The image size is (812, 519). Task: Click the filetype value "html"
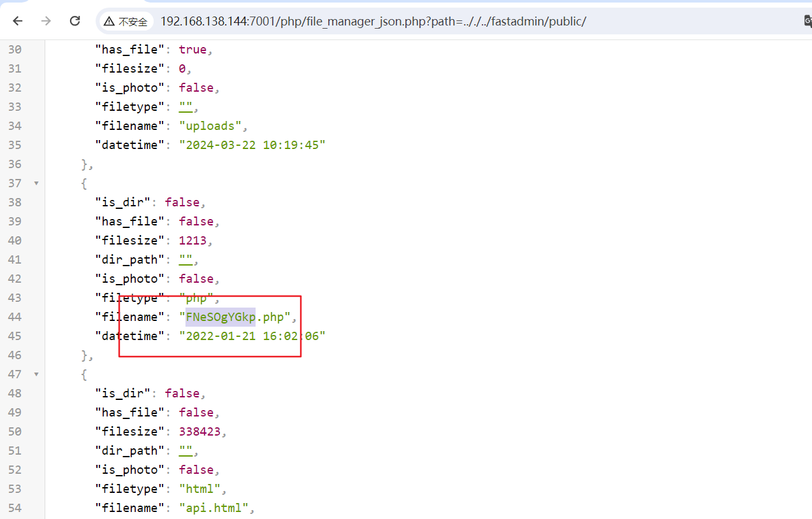[199, 488]
